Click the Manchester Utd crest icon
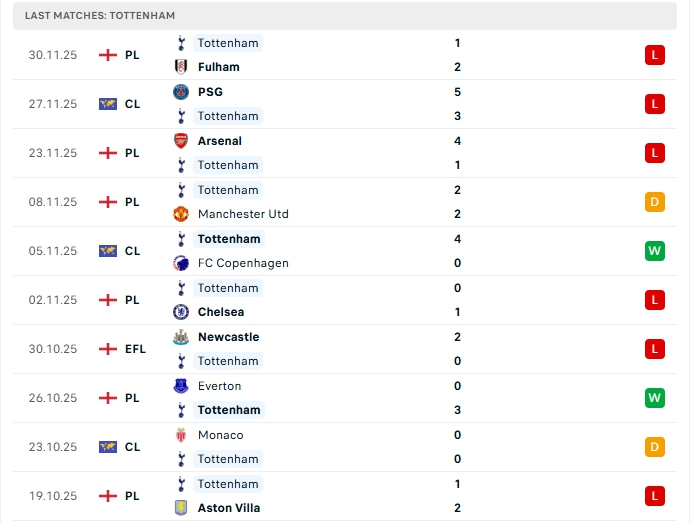 pyautogui.click(x=181, y=214)
